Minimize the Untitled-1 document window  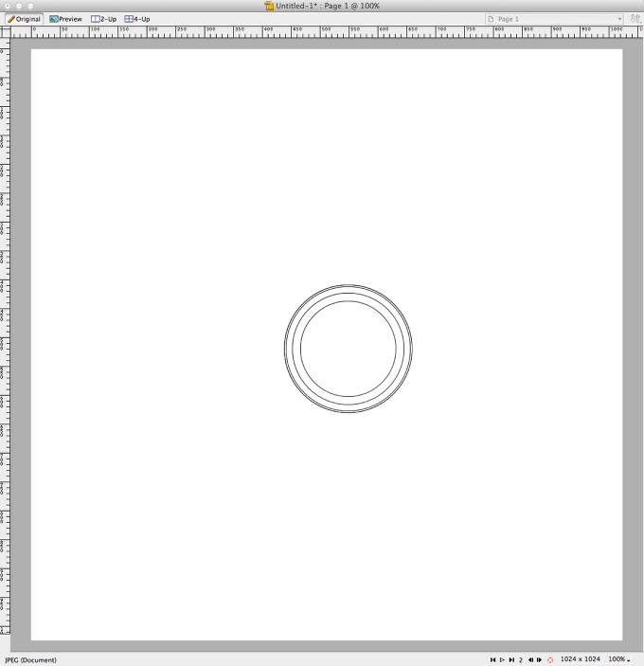point(19,6)
